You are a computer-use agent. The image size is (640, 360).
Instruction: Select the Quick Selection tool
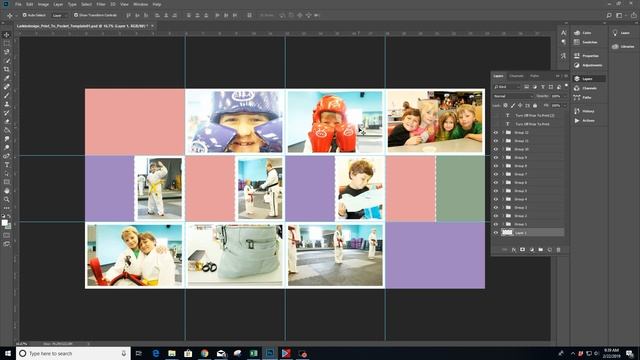[7, 60]
